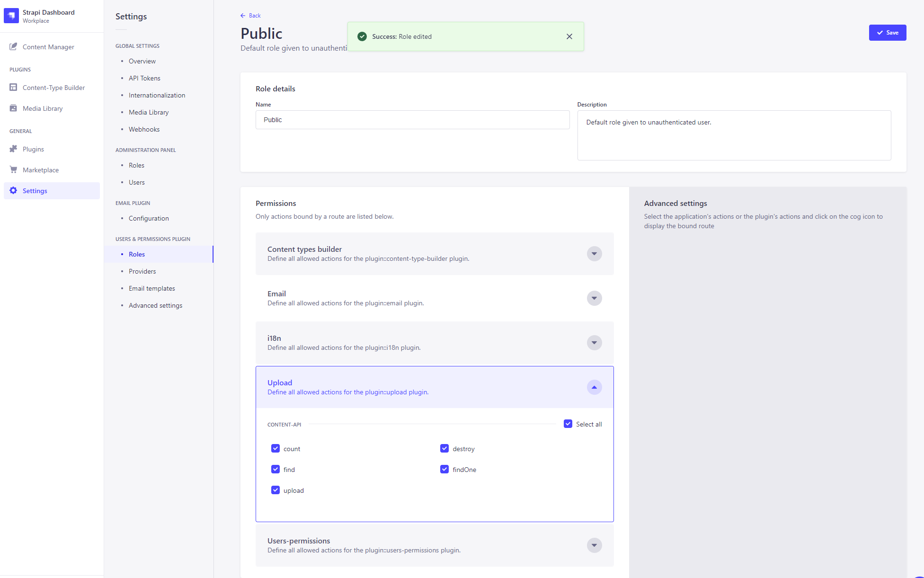Open the Content Manager section
The width and height of the screenshot is (924, 578).
point(48,47)
